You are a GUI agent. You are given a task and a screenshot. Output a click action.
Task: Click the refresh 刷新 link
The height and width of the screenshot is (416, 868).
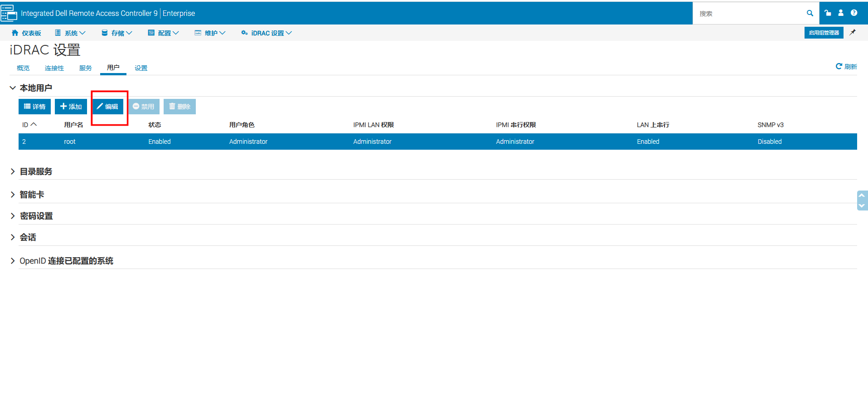click(846, 67)
